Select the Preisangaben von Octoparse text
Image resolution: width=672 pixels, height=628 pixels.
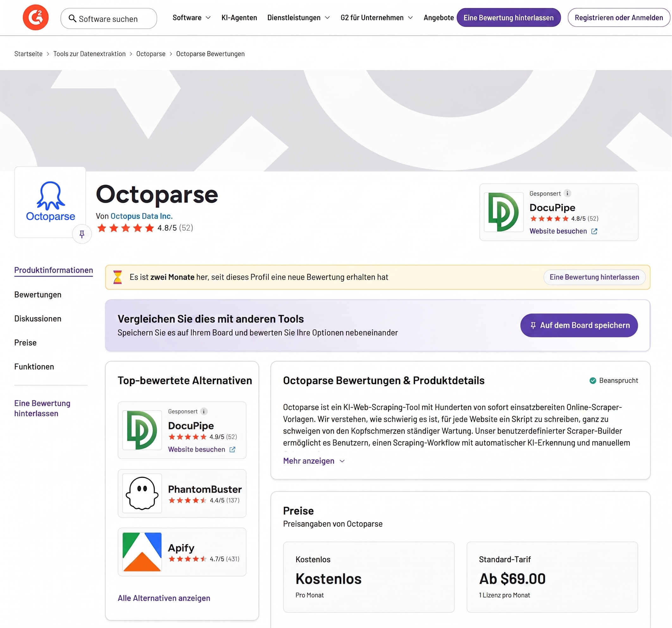[333, 524]
